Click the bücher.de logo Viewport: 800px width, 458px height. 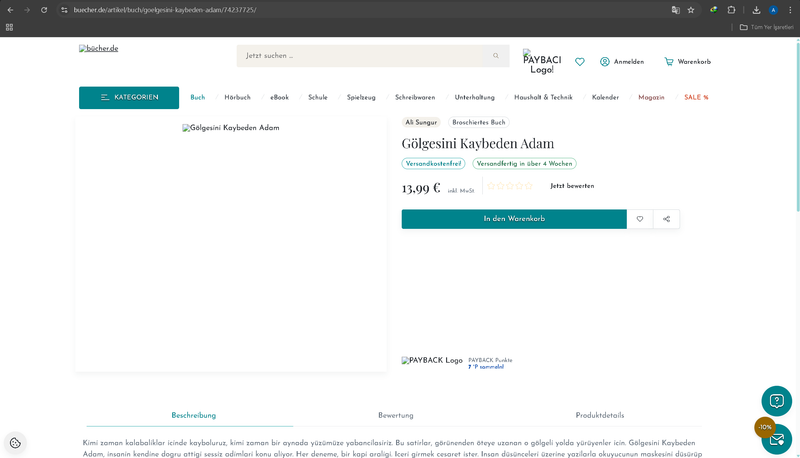(98, 48)
